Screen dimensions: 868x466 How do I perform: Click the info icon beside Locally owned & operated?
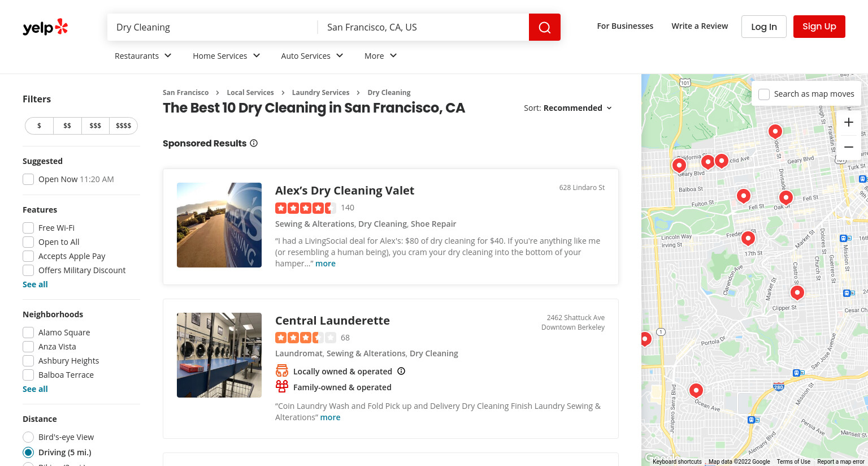pyautogui.click(x=401, y=371)
